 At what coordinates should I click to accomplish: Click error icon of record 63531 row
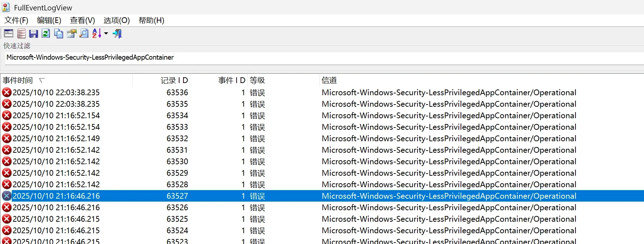tap(7, 150)
